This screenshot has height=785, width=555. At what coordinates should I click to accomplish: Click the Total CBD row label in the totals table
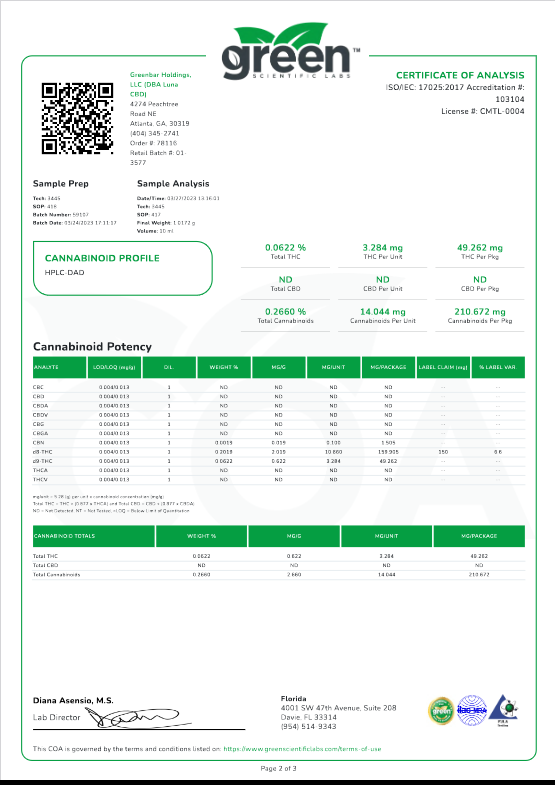pos(46,565)
